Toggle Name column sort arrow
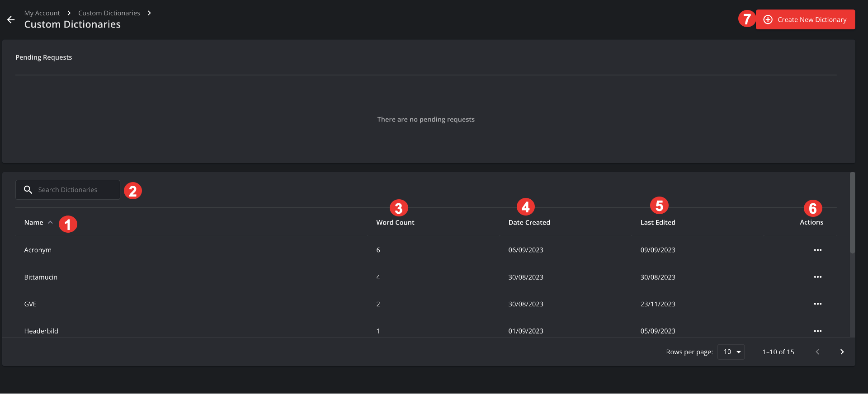This screenshot has height=394, width=868. 50,222
